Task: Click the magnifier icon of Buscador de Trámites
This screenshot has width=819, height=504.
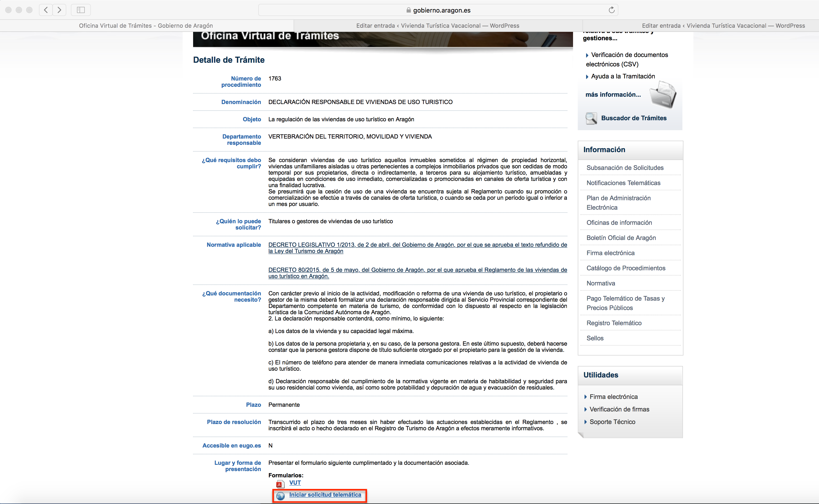Action: (x=591, y=118)
